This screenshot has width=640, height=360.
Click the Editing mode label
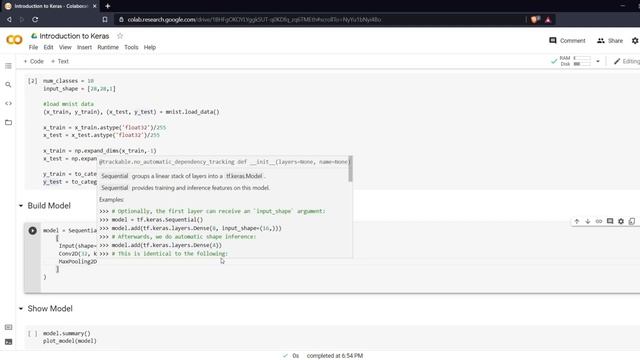click(x=631, y=61)
